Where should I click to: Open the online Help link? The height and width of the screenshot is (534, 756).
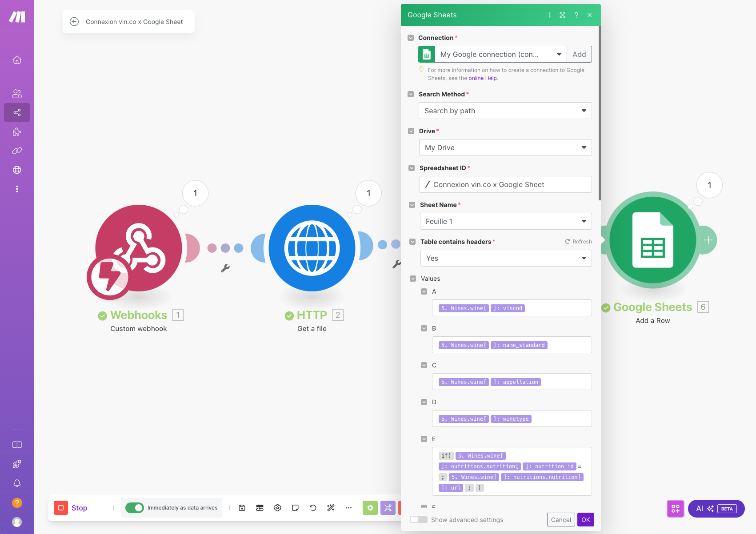click(x=483, y=78)
